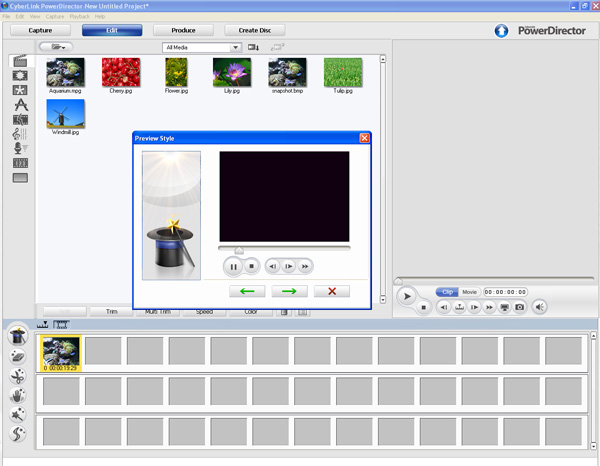Screen dimensions: 600x466
Task: Previous frame in Preview Style dialog
Action: click(x=273, y=266)
